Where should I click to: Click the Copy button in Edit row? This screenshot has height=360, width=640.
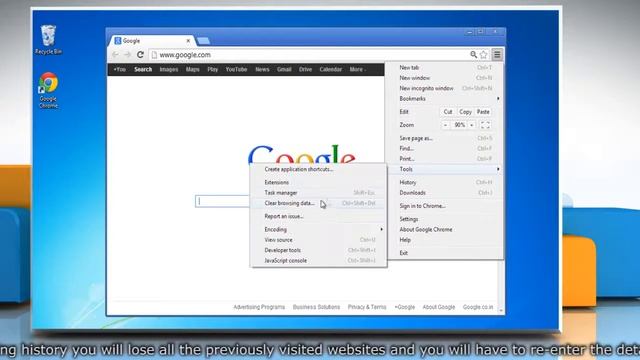click(x=465, y=112)
